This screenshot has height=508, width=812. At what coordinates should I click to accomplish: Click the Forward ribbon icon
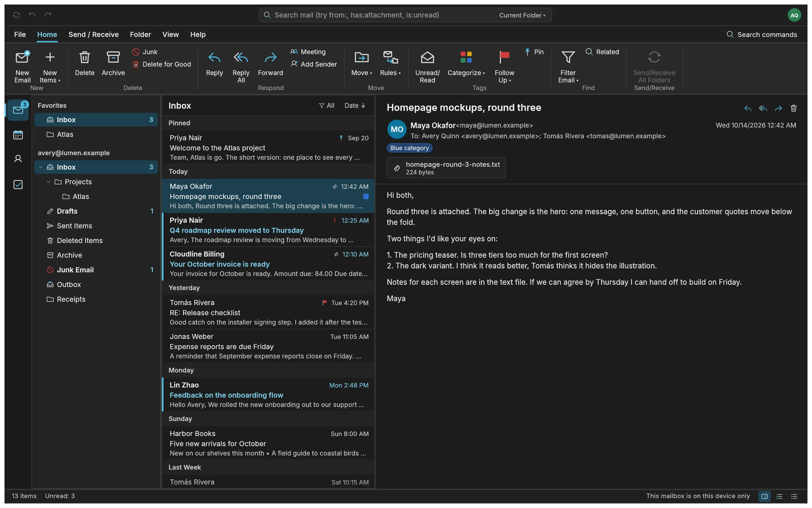pyautogui.click(x=270, y=58)
